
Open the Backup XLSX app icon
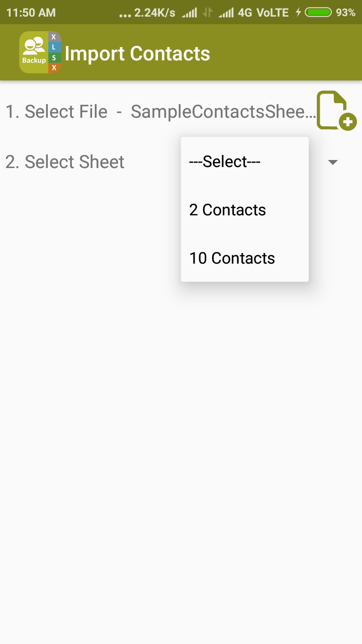pyautogui.click(x=40, y=52)
